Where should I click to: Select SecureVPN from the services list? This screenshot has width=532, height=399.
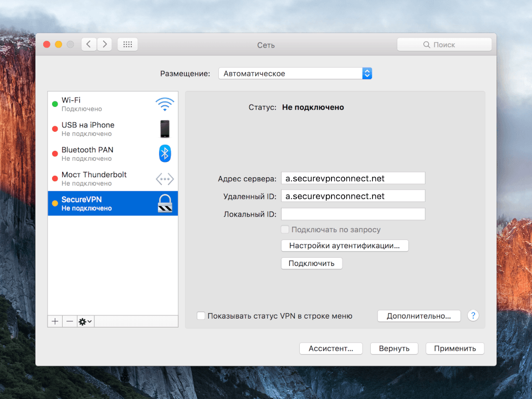pos(94,203)
